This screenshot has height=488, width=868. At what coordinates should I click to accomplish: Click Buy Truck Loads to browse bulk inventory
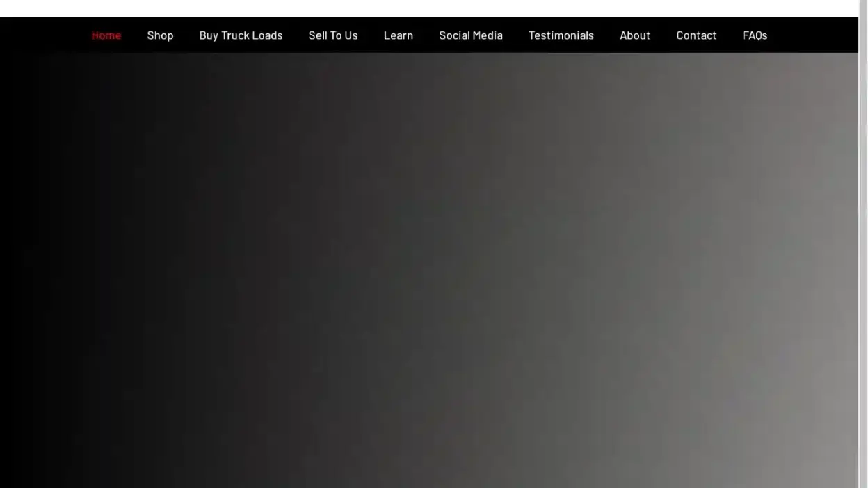(x=241, y=35)
